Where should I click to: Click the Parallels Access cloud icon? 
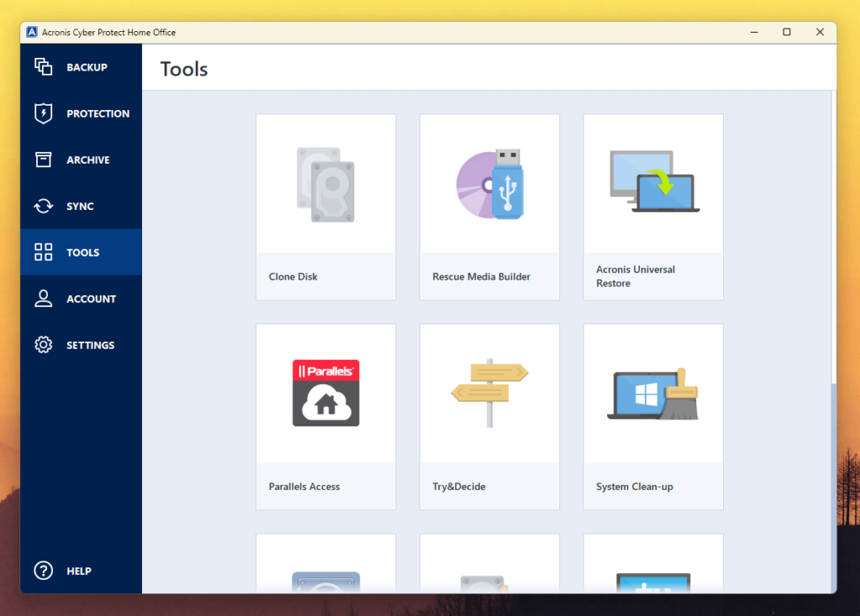pos(326,393)
